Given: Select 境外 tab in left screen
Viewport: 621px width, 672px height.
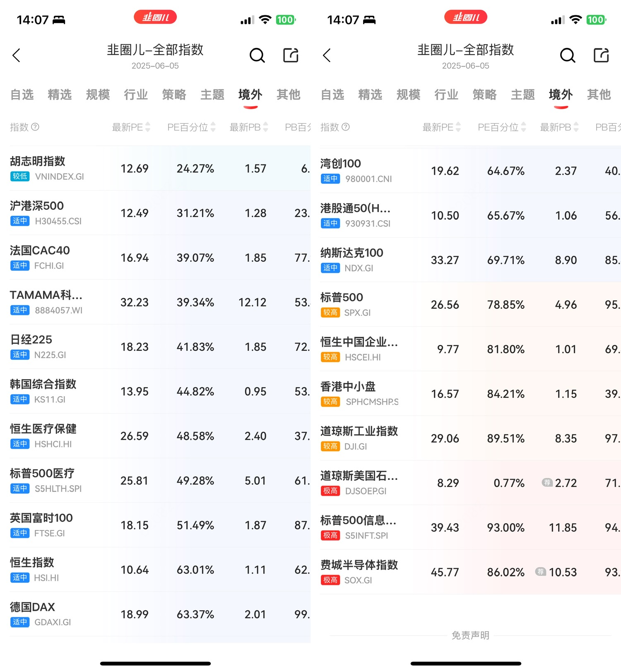Looking at the screenshot, I should (x=250, y=94).
